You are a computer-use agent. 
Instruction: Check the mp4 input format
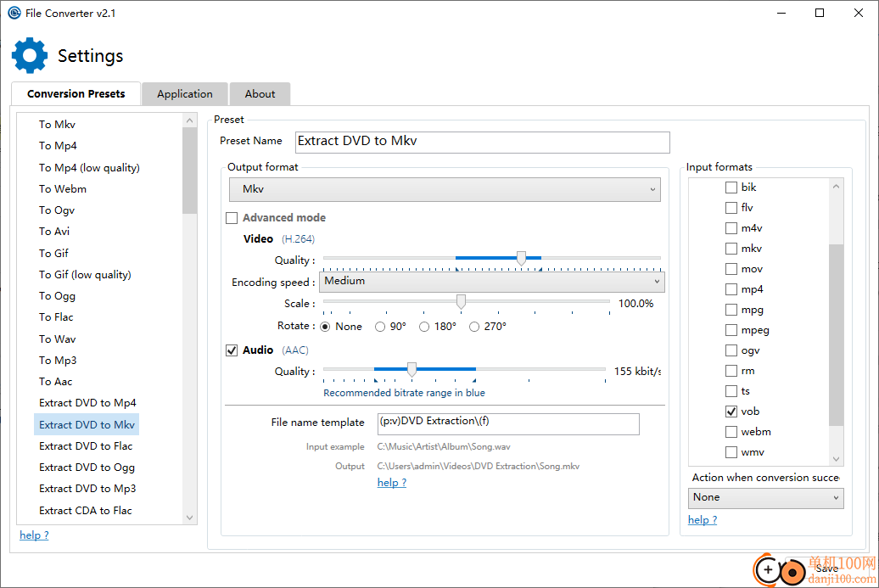(x=731, y=289)
